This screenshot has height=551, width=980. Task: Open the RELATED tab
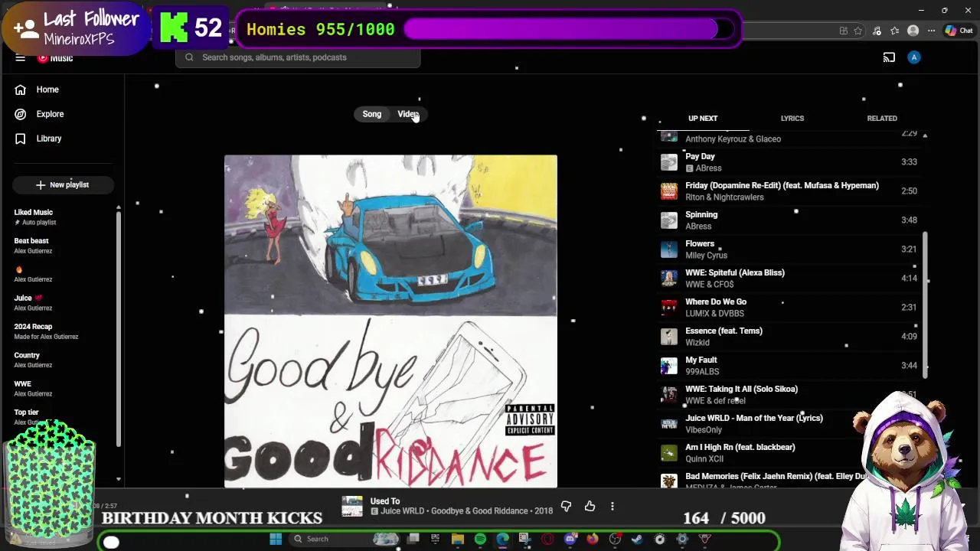click(x=882, y=119)
